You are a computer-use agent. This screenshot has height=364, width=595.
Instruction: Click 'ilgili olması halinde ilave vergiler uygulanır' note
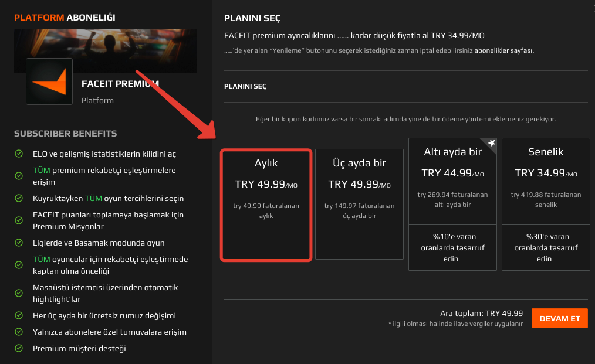click(456, 324)
